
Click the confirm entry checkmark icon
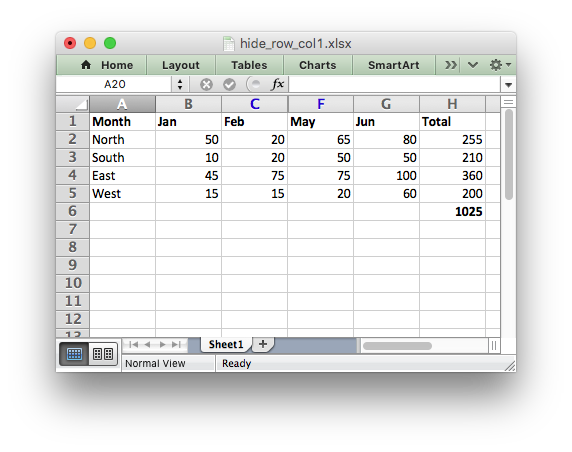point(229,85)
